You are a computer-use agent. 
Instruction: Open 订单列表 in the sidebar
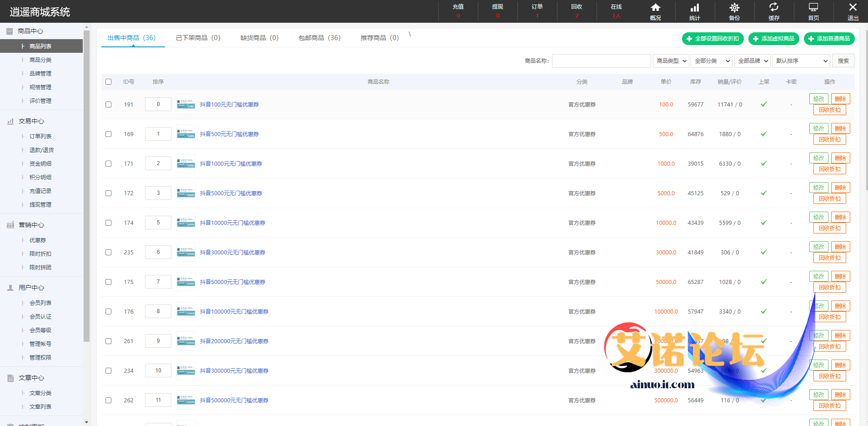click(40, 137)
